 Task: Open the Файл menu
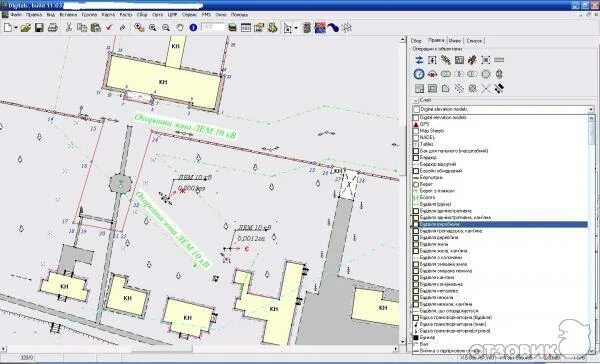click(x=16, y=15)
